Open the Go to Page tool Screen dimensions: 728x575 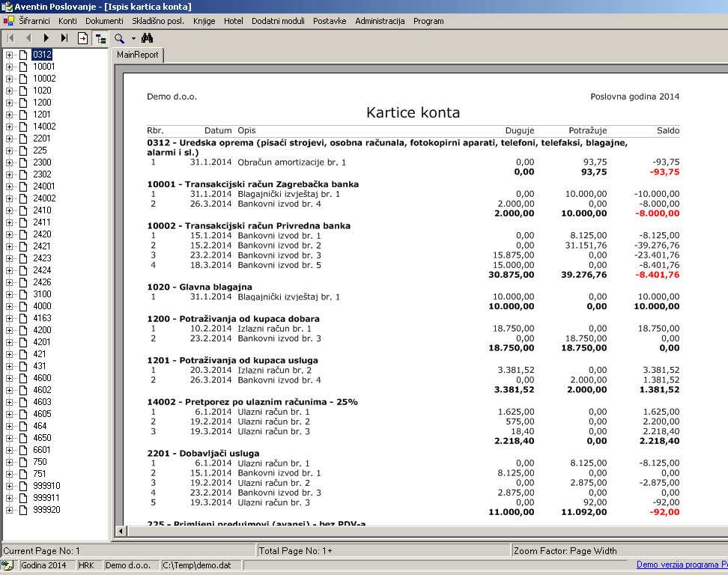click(82, 39)
